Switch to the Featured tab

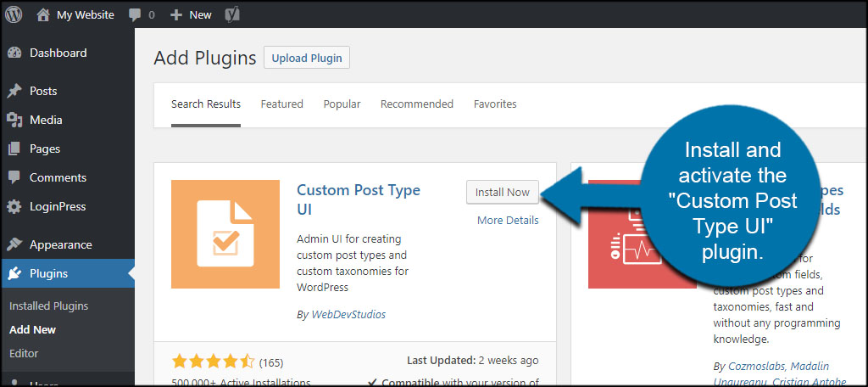[281, 104]
